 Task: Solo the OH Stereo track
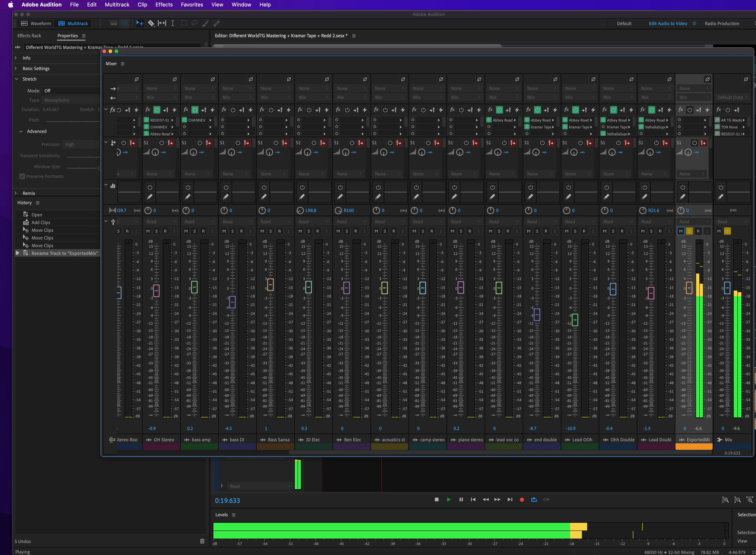[x=157, y=231]
